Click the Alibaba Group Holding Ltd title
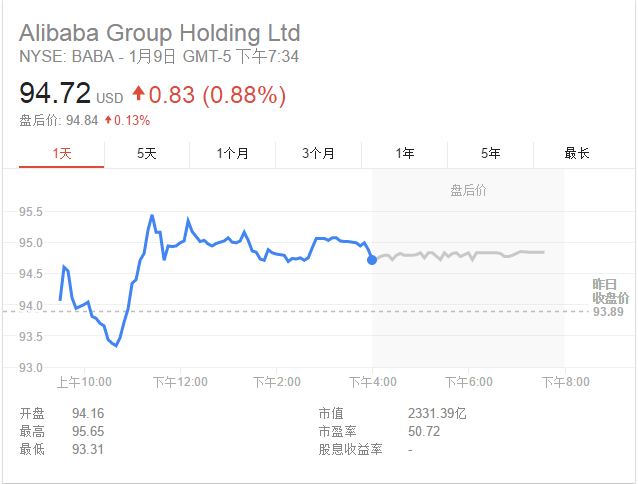 tap(159, 33)
